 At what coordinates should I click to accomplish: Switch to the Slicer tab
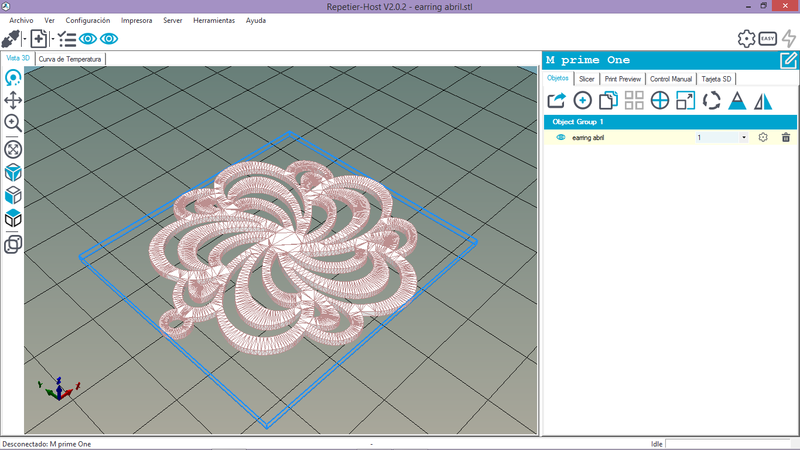tap(586, 78)
